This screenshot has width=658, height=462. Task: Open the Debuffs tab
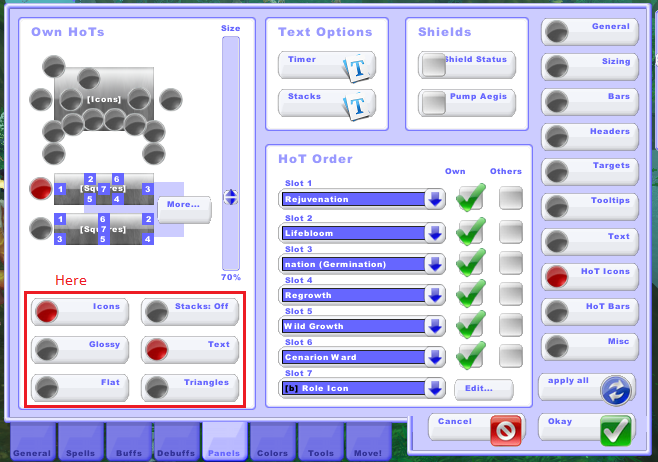point(176,441)
